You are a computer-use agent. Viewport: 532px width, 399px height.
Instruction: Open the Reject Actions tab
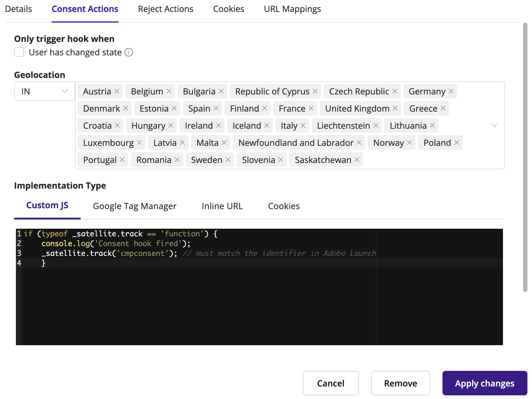[x=166, y=9]
